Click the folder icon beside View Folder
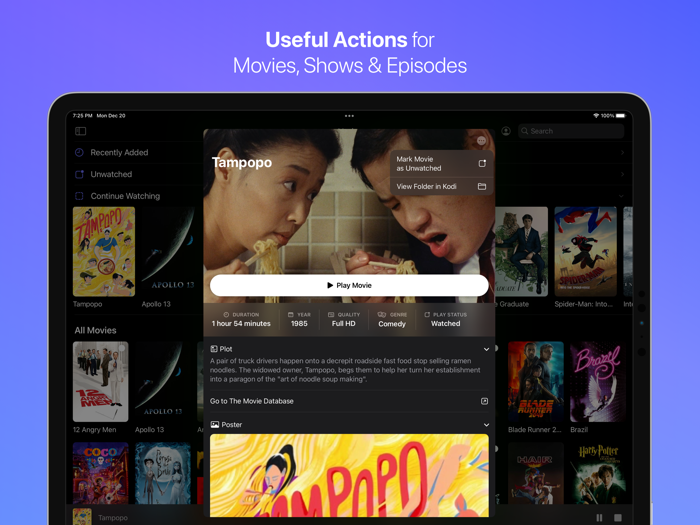700x525 pixels. (x=482, y=187)
